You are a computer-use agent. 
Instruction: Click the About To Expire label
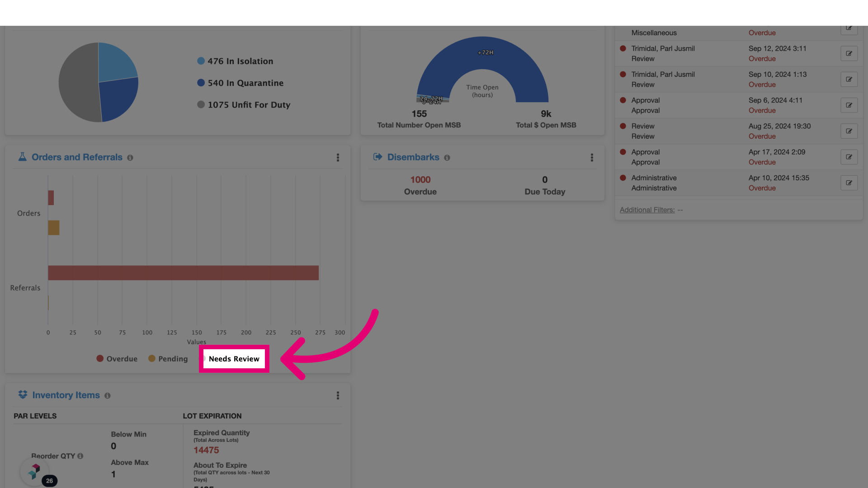coord(220,465)
